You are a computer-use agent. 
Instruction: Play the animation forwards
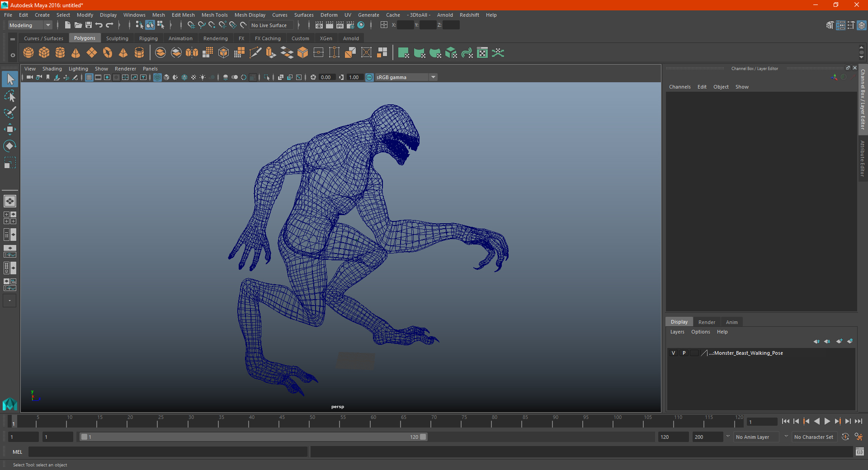tap(827, 421)
